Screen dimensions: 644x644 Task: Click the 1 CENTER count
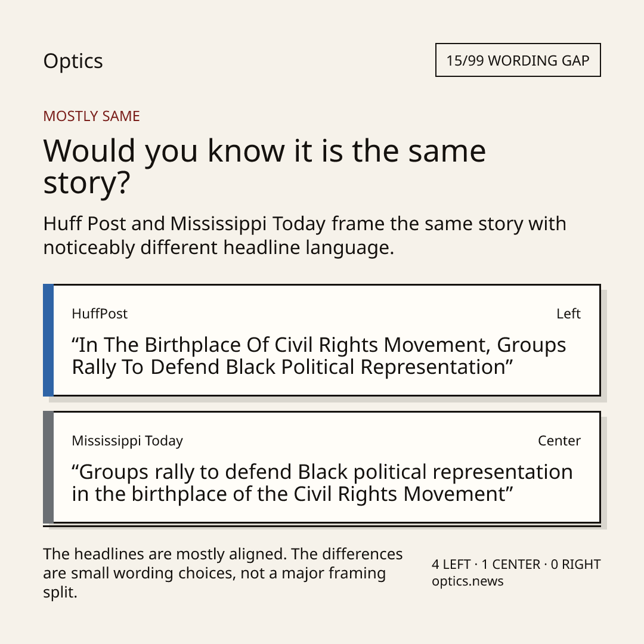[x=511, y=564]
